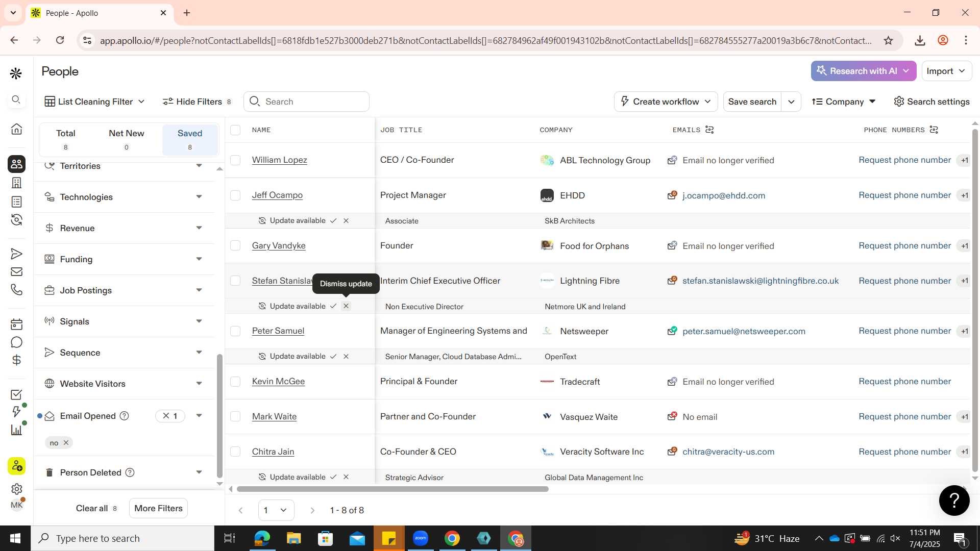
Task: Open Sequences paper-plane icon in sidebar
Action: click(16, 254)
